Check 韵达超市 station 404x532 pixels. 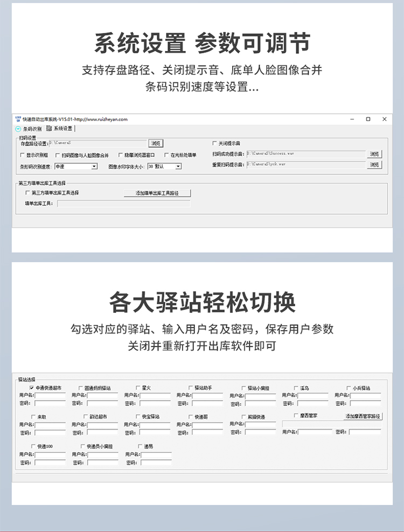pos(86,416)
